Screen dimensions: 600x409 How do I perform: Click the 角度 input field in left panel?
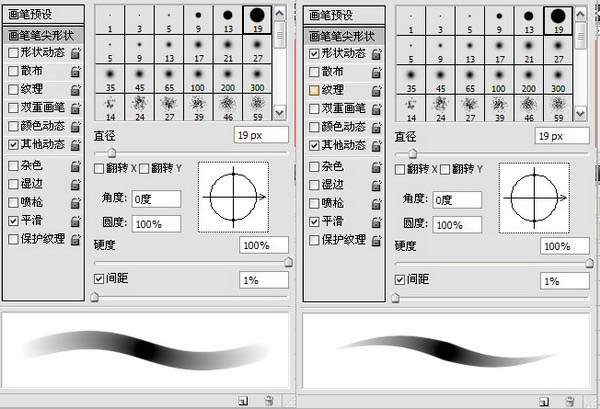(156, 199)
